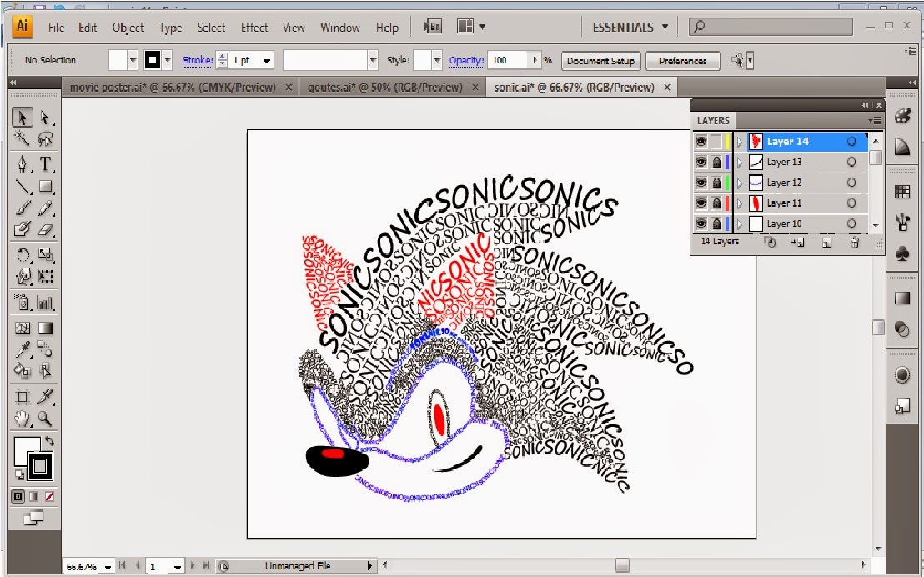Choose the Magic Wand tool
The image size is (924, 577).
click(x=23, y=138)
